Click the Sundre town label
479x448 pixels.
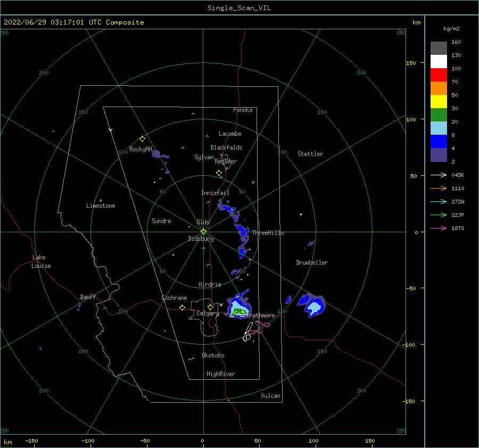(x=161, y=221)
